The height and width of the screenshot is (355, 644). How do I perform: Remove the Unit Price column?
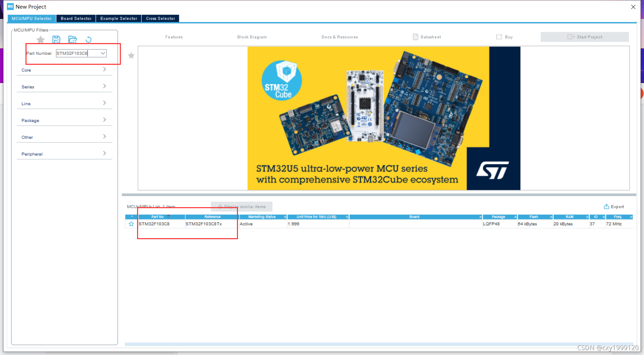[x=347, y=217]
